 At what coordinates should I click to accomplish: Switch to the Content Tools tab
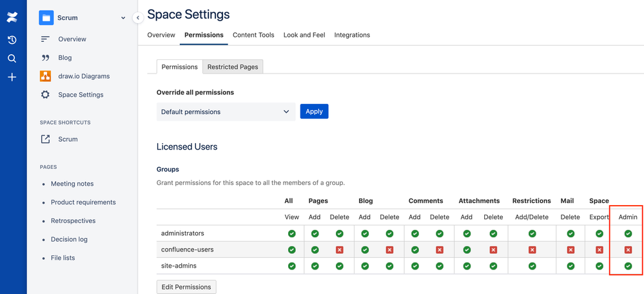tap(253, 35)
